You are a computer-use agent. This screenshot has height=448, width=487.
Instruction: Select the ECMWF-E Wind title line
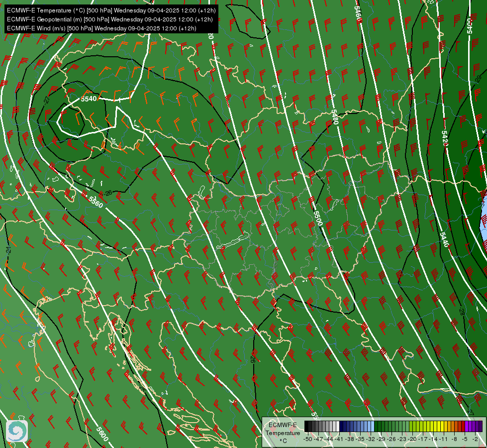click(x=101, y=28)
